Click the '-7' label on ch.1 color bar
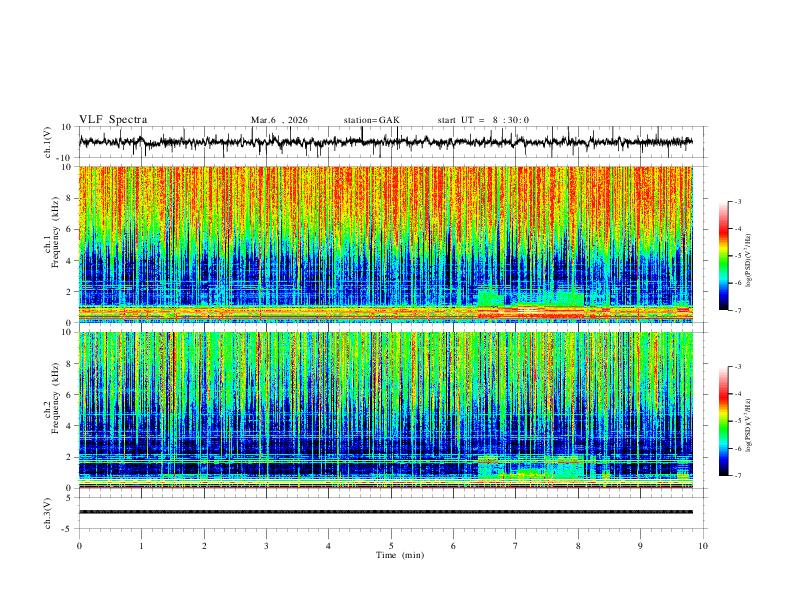The height and width of the screenshot is (612, 792). coord(738,310)
